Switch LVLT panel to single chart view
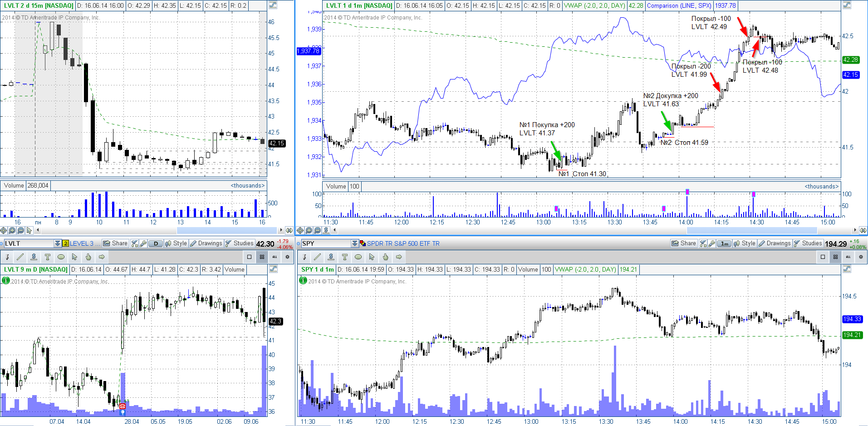Image resolution: width=868 pixels, height=426 pixels. pos(249,257)
